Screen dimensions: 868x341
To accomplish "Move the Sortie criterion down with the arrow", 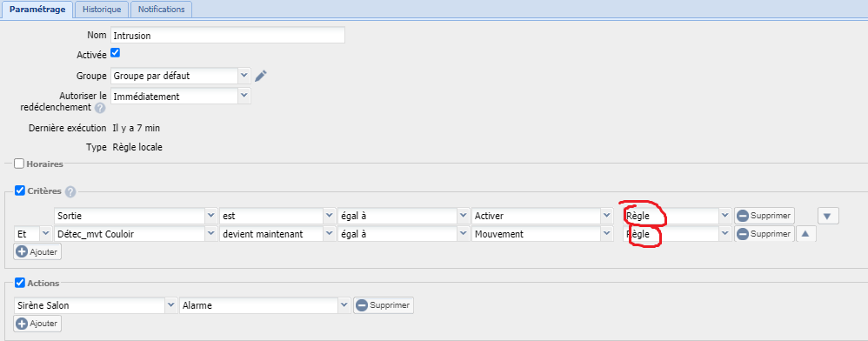I will tap(828, 216).
